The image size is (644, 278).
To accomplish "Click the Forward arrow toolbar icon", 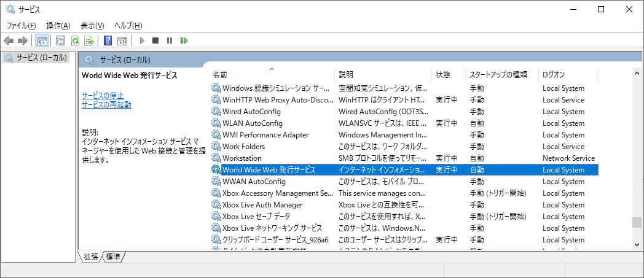I will (x=23, y=41).
